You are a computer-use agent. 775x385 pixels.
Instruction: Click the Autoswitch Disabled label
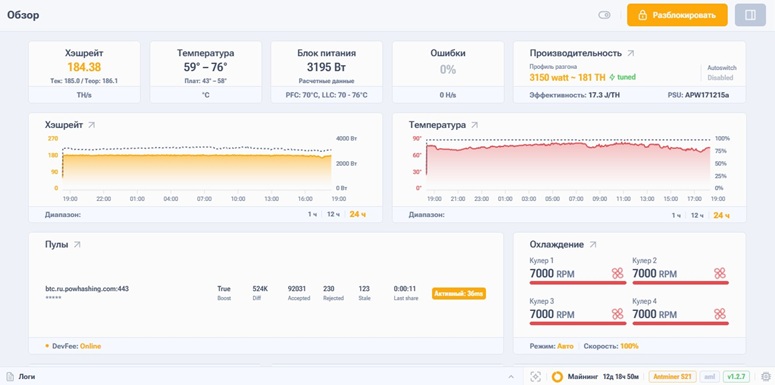tap(722, 73)
